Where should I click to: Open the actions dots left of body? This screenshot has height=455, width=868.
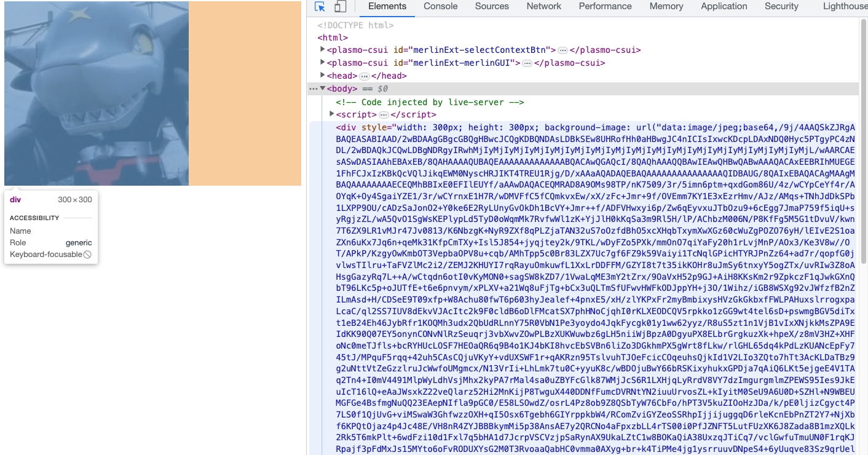pos(314,89)
